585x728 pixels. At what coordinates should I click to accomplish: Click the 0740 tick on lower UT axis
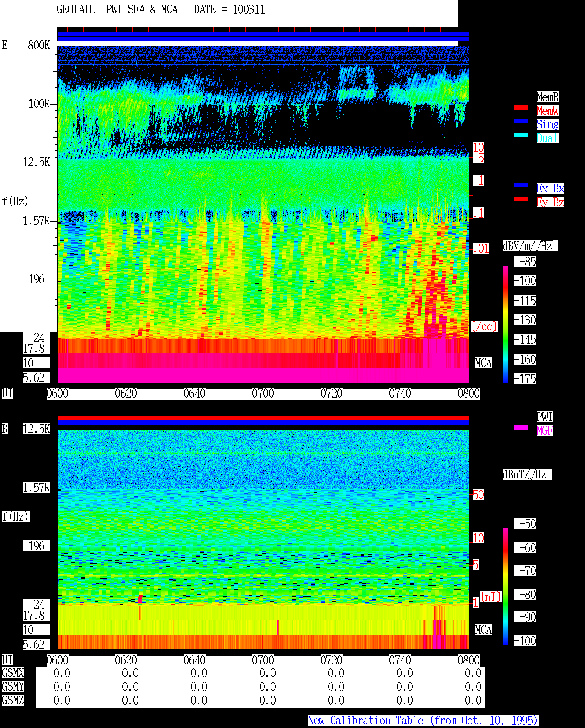pos(400,660)
